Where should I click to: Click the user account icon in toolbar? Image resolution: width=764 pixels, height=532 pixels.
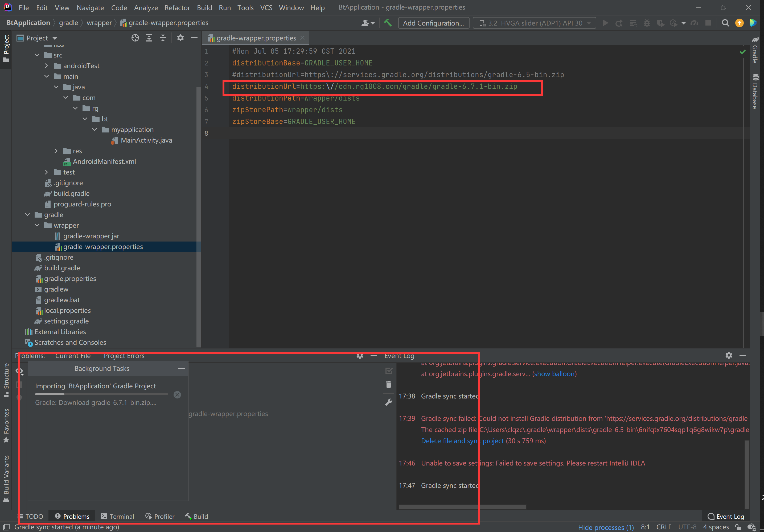point(368,23)
